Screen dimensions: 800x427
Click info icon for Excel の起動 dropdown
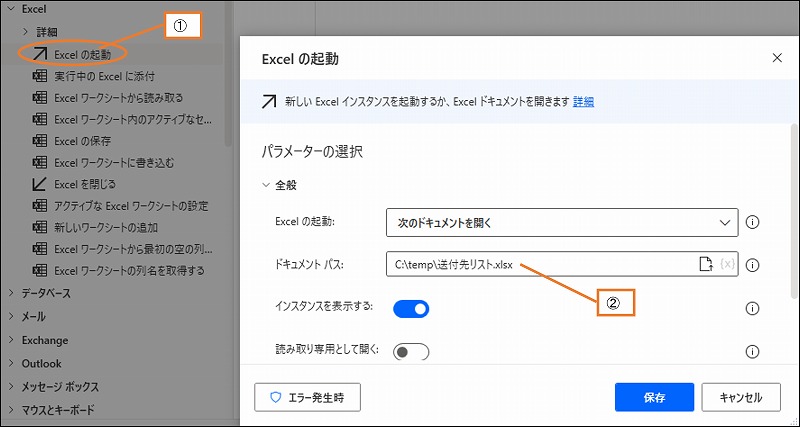[x=753, y=222]
